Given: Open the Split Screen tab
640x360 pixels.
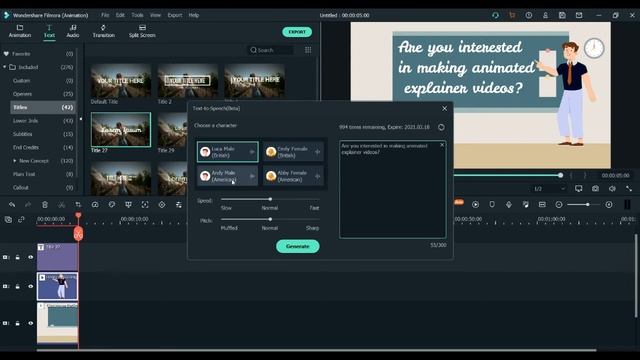Looking at the screenshot, I should (142, 31).
